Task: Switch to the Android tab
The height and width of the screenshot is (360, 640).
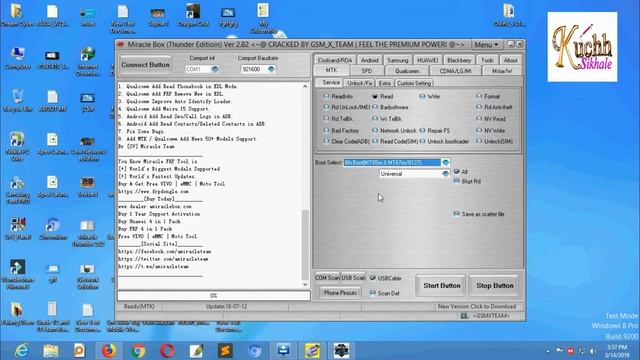Action: [370, 60]
